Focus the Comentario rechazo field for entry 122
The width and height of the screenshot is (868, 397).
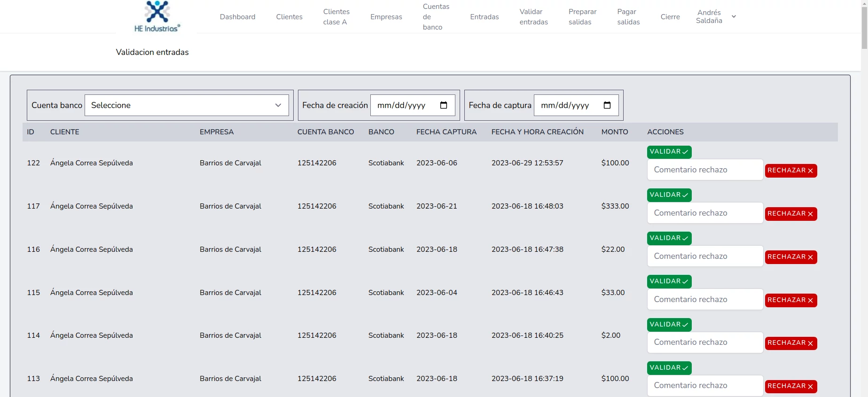[704, 170]
